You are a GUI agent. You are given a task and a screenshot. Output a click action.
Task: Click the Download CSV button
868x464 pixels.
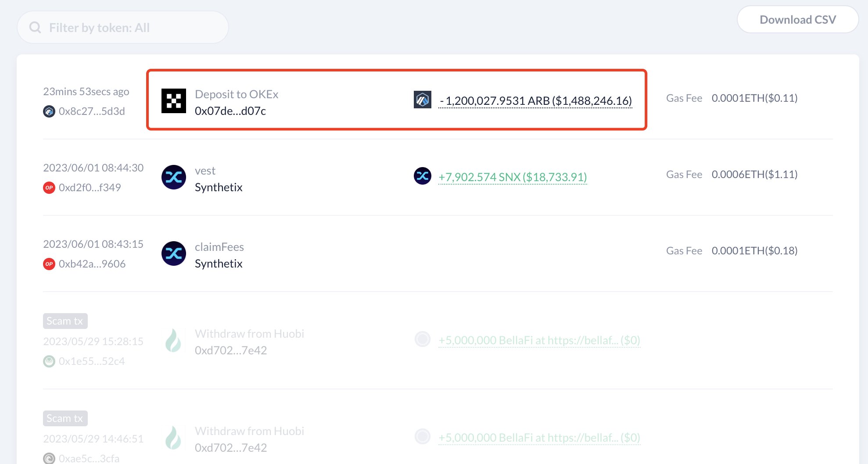(797, 20)
